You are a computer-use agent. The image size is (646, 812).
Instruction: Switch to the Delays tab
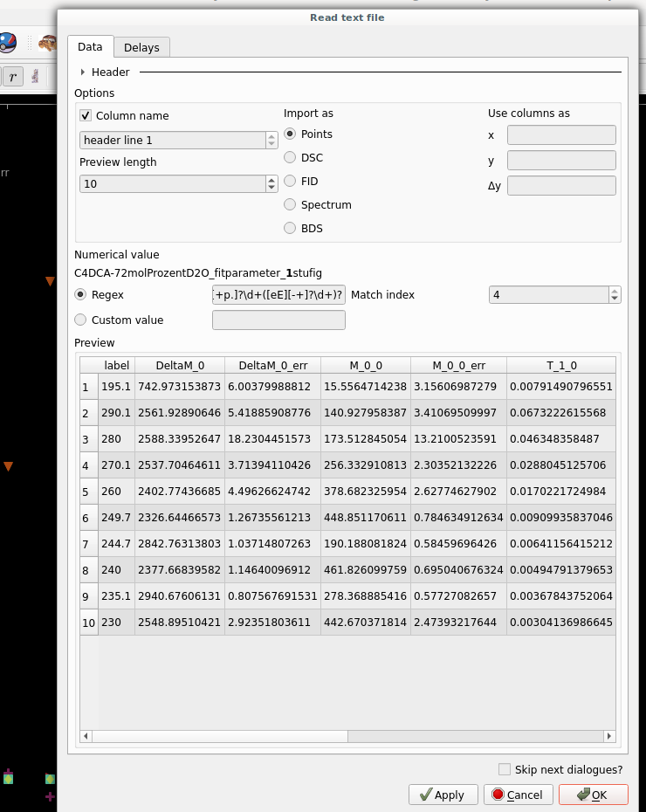(141, 48)
